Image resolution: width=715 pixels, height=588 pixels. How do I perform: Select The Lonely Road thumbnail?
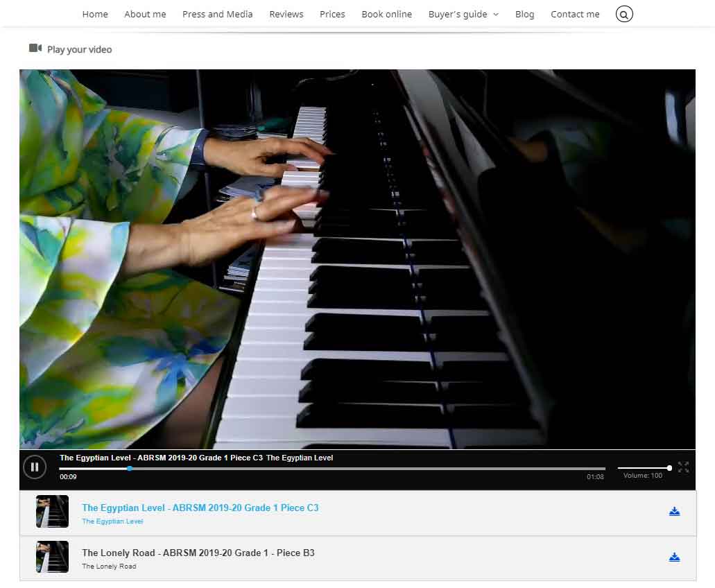52,557
